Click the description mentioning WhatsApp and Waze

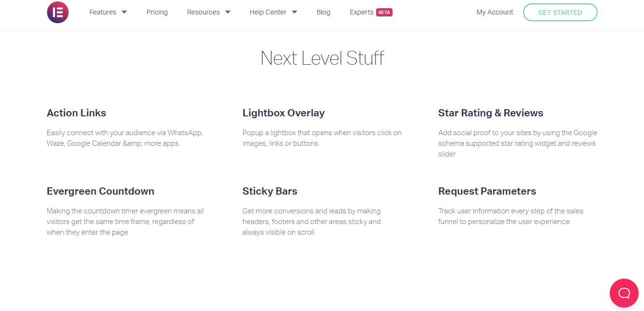(x=124, y=138)
